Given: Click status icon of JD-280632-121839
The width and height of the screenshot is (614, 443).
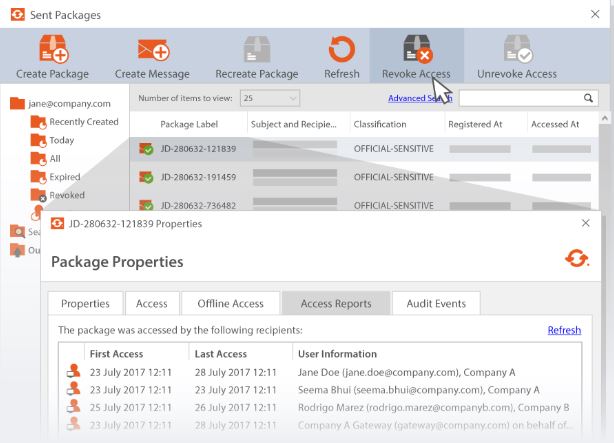Looking at the screenshot, I should point(146,149).
